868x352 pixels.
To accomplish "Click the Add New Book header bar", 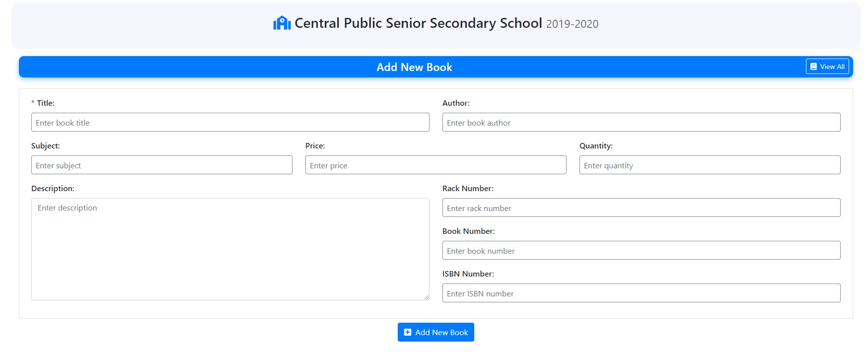I will [415, 67].
